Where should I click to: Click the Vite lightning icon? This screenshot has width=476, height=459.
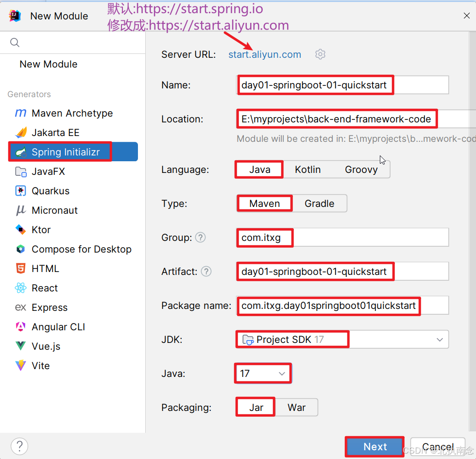(20, 365)
